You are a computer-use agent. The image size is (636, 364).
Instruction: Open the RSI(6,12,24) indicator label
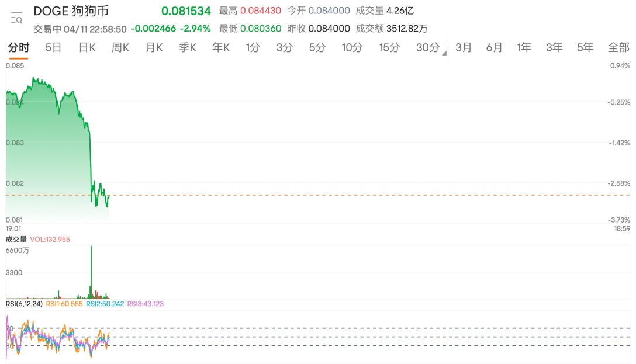[x=24, y=304]
